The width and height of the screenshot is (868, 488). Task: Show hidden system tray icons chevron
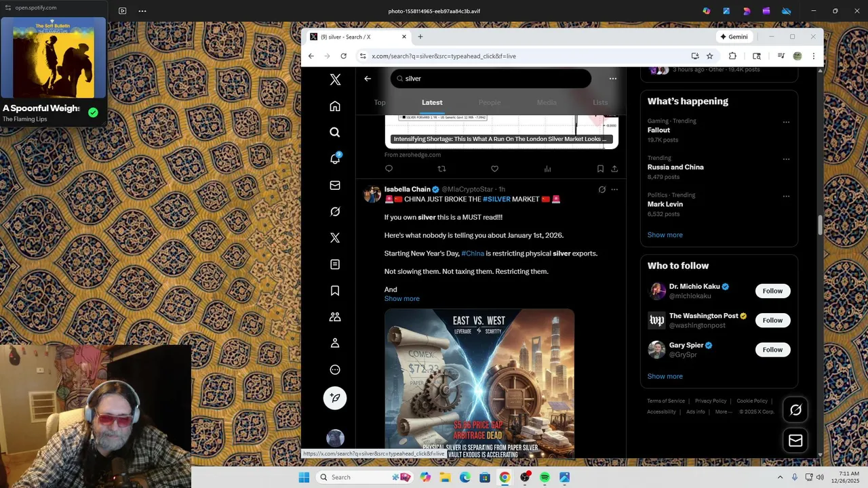[780, 477]
